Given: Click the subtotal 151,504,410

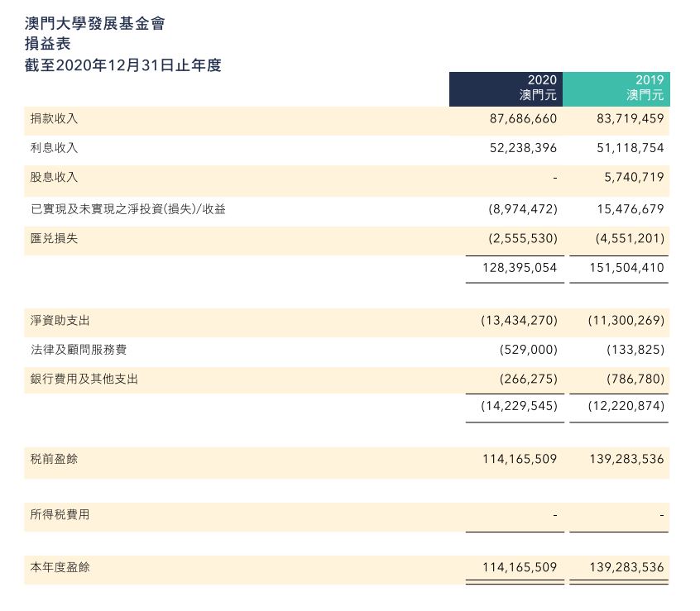Looking at the screenshot, I should pyautogui.click(x=627, y=268).
